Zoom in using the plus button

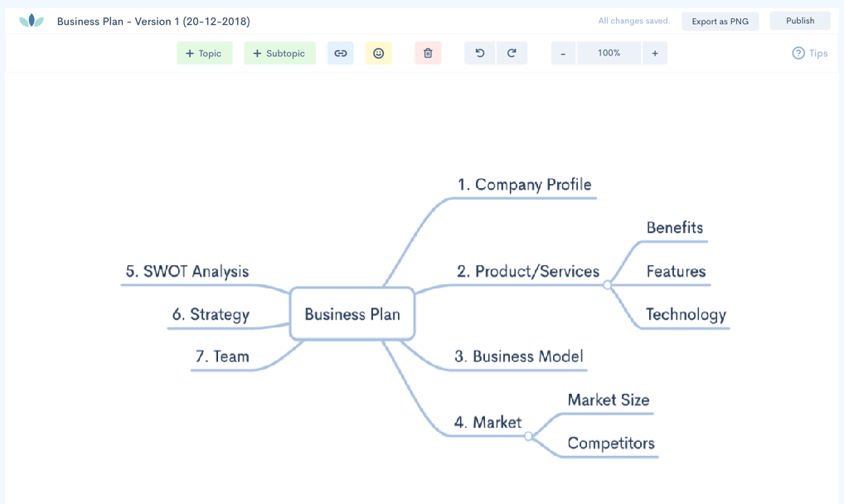pyautogui.click(x=654, y=52)
